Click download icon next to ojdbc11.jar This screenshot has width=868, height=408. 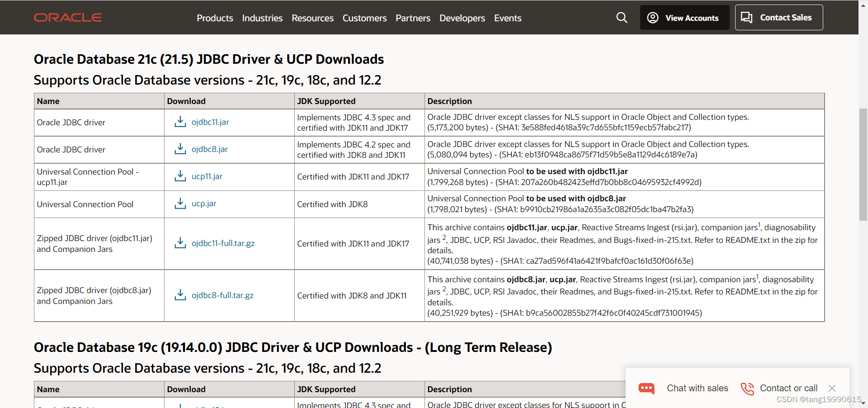(x=180, y=122)
